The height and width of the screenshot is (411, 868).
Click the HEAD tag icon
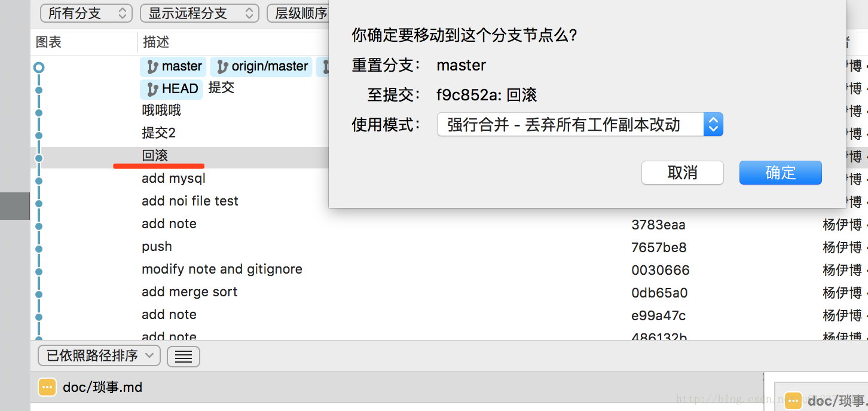[x=152, y=89]
